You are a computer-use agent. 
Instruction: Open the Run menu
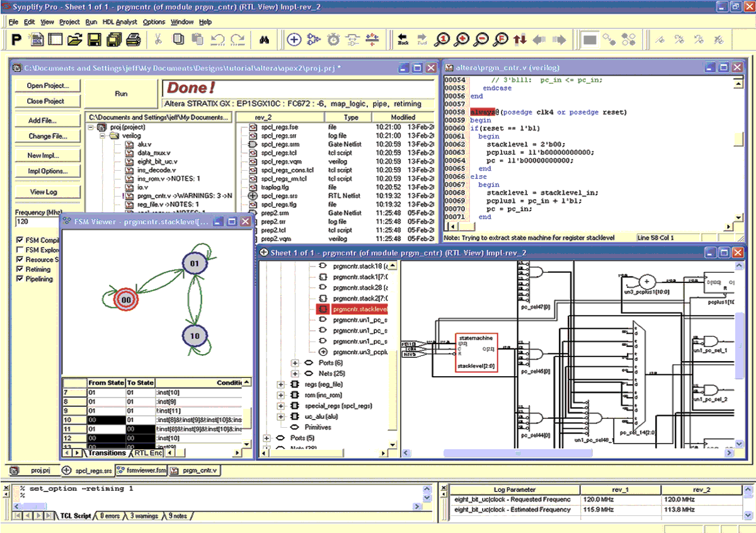click(x=91, y=22)
